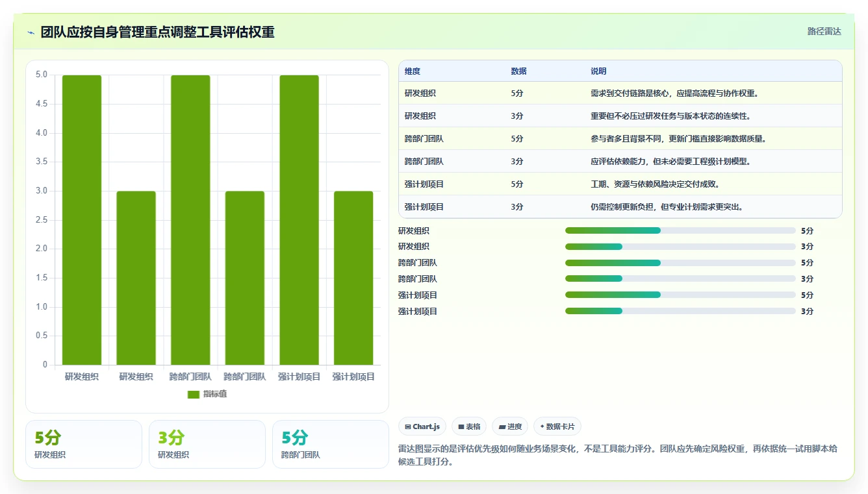The height and width of the screenshot is (494, 868).
Task: Click the 2.5 y-axis label
Action: [x=42, y=220]
